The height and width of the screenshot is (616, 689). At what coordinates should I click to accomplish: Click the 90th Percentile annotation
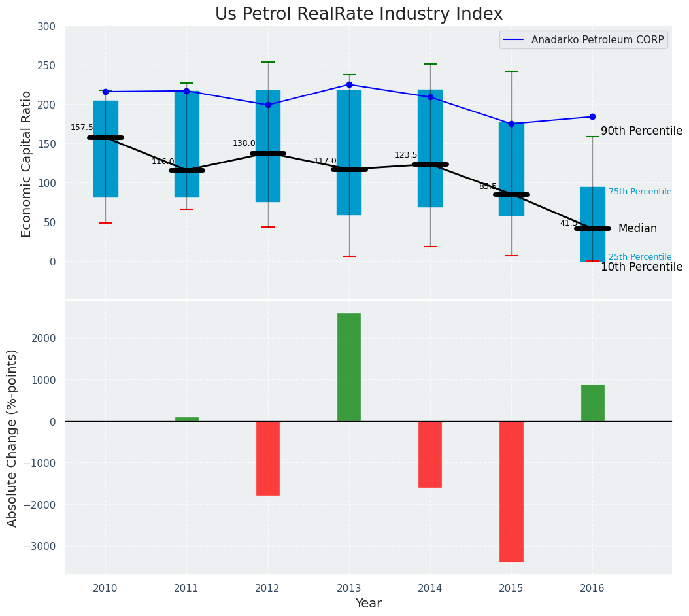tap(641, 131)
